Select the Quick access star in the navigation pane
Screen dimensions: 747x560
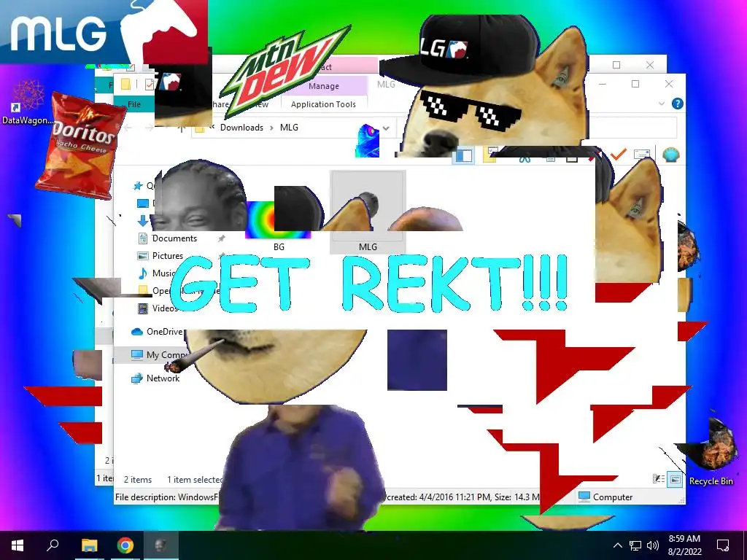coord(138,186)
